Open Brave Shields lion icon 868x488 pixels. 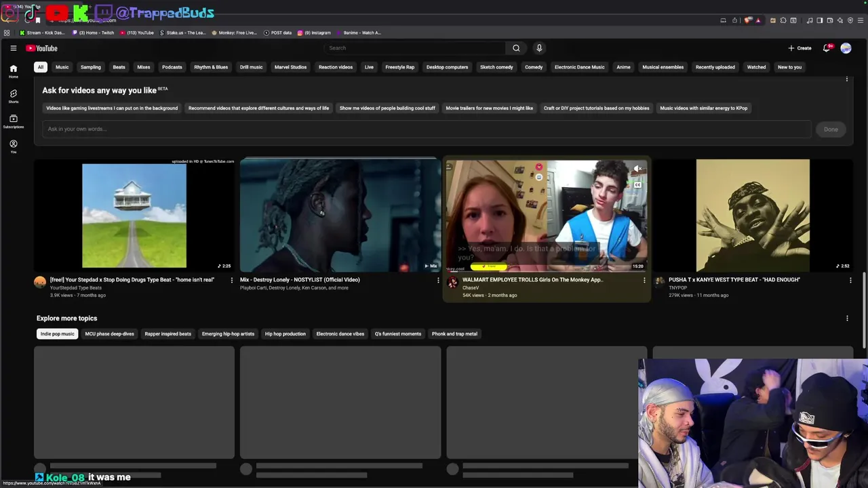[748, 20]
